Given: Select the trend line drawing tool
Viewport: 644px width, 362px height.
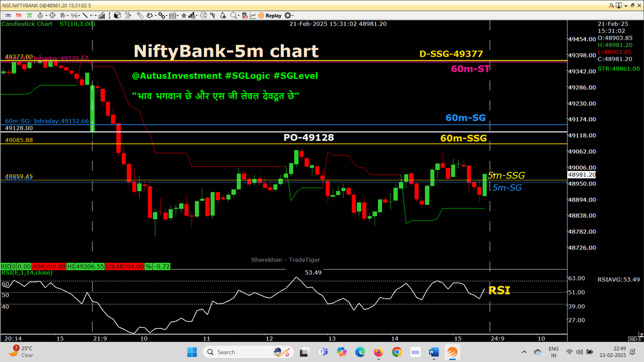Looking at the screenshot, I should pos(85,16).
